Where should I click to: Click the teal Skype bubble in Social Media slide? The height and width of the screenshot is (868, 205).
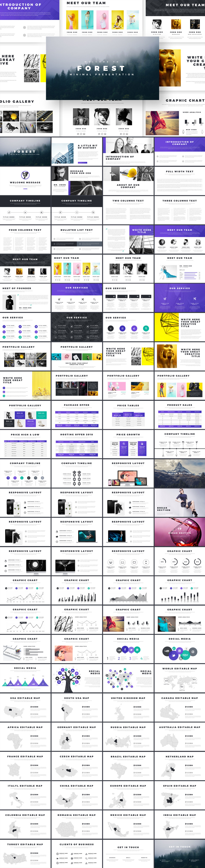click(x=185, y=655)
